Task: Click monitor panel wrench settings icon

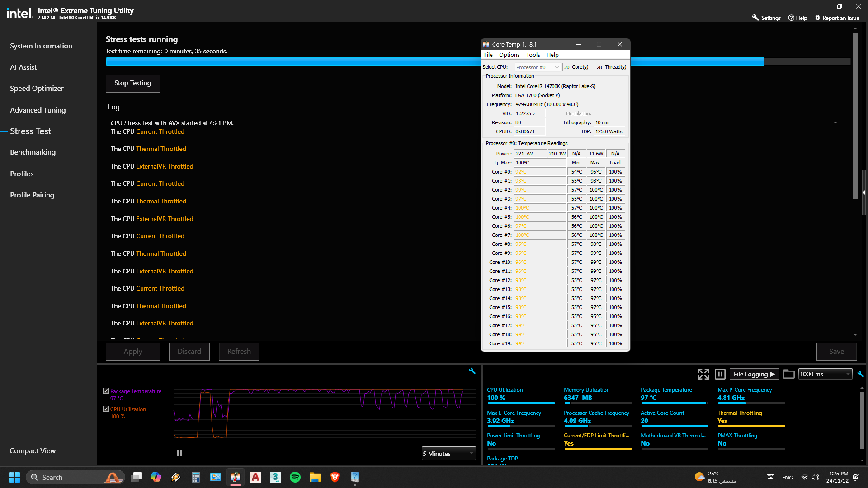Action: coord(860,374)
